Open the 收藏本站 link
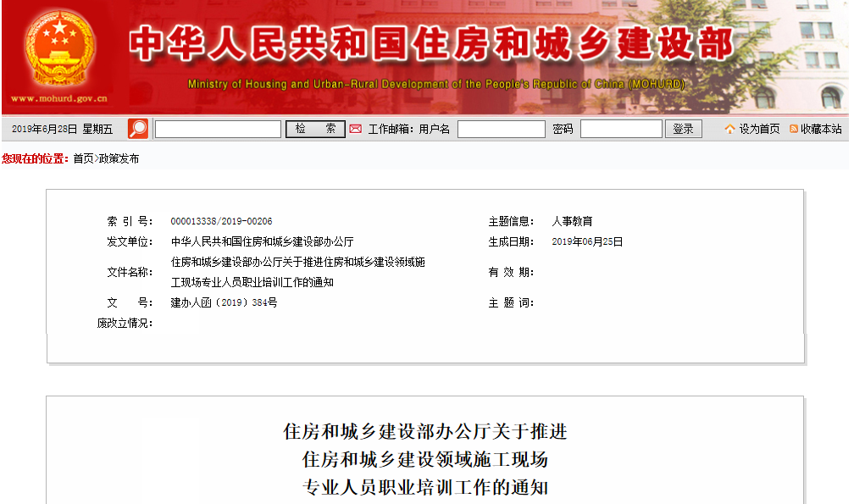Image resolution: width=865 pixels, height=504 pixels. (x=821, y=129)
